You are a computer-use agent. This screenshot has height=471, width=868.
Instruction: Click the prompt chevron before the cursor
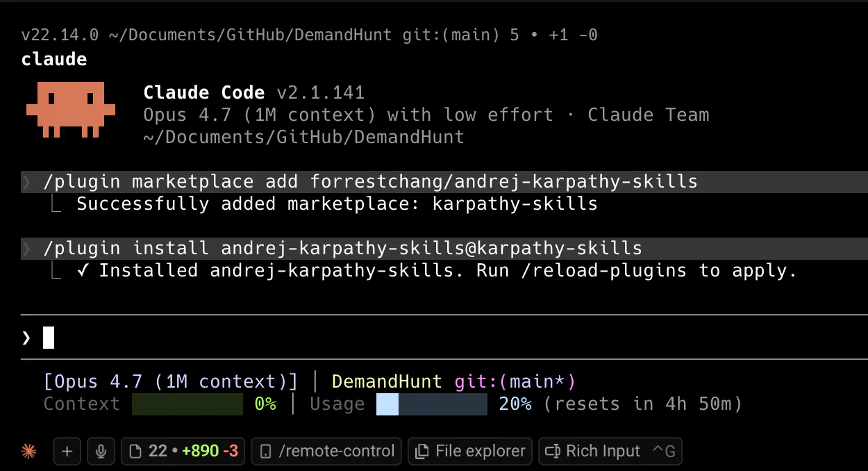tap(26, 338)
